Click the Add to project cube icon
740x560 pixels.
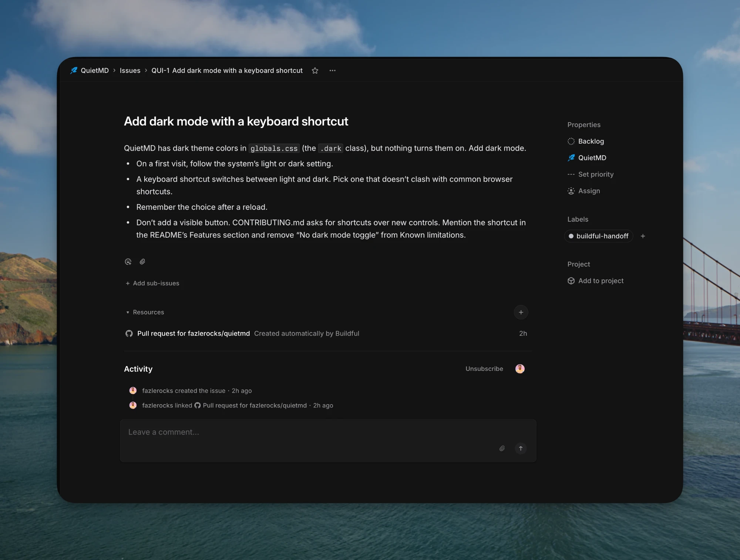click(571, 281)
